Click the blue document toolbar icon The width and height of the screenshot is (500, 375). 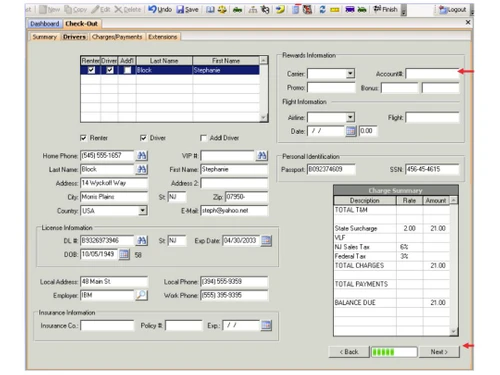[296, 9]
